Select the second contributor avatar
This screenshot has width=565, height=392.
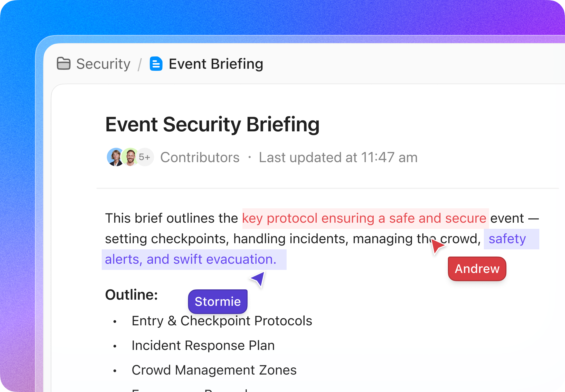(x=130, y=157)
